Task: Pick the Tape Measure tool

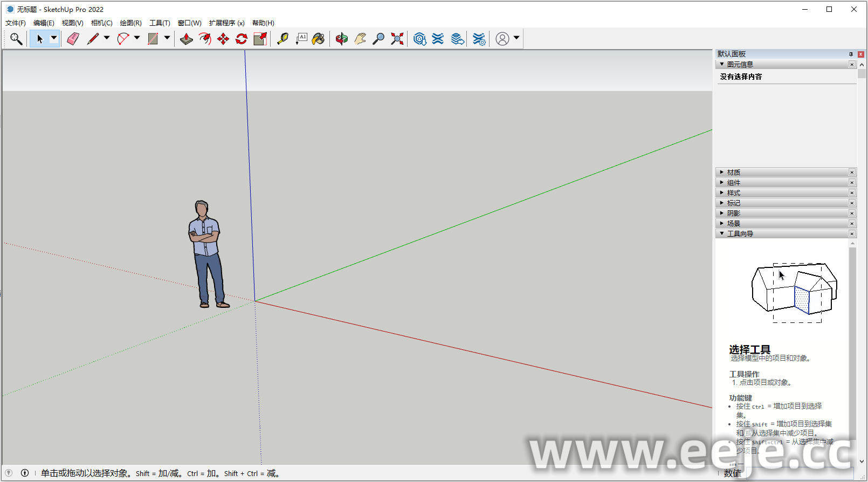Action: [283, 39]
